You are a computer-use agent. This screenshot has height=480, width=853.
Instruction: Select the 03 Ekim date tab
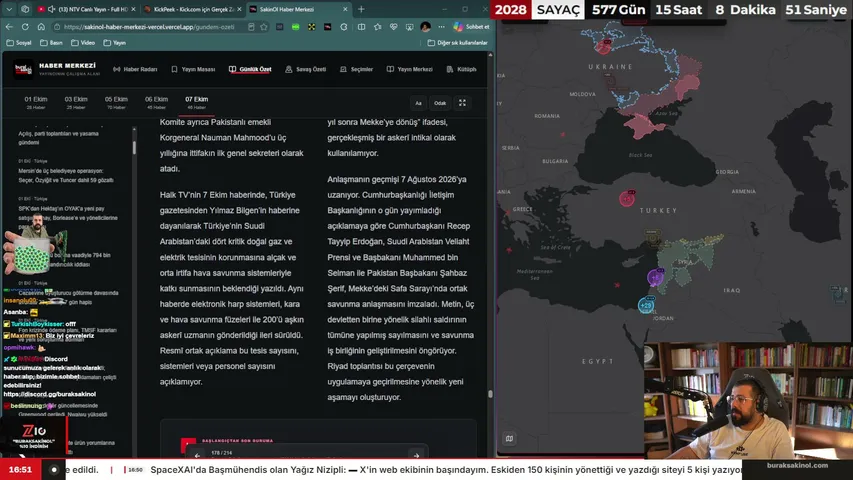click(76, 103)
